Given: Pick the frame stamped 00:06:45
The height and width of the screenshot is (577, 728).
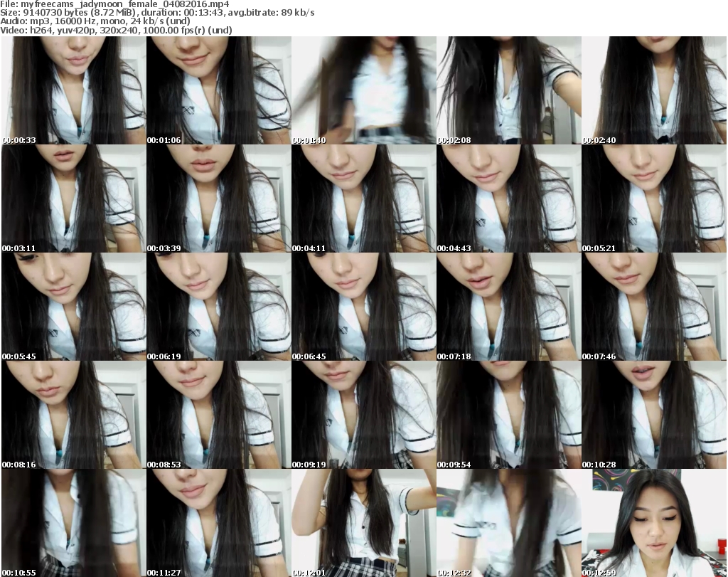Looking at the screenshot, I should point(363,307).
